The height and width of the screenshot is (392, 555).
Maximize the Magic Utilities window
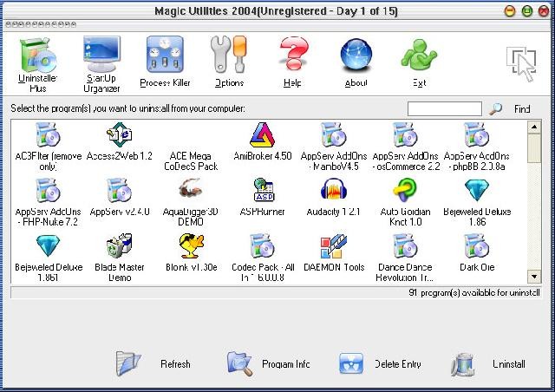[x=527, y=11]
